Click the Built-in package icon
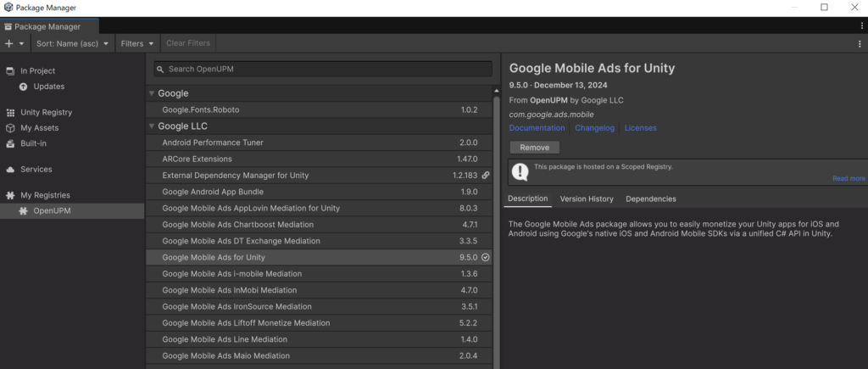Screen dimensions: 868x369 (10, 143)
